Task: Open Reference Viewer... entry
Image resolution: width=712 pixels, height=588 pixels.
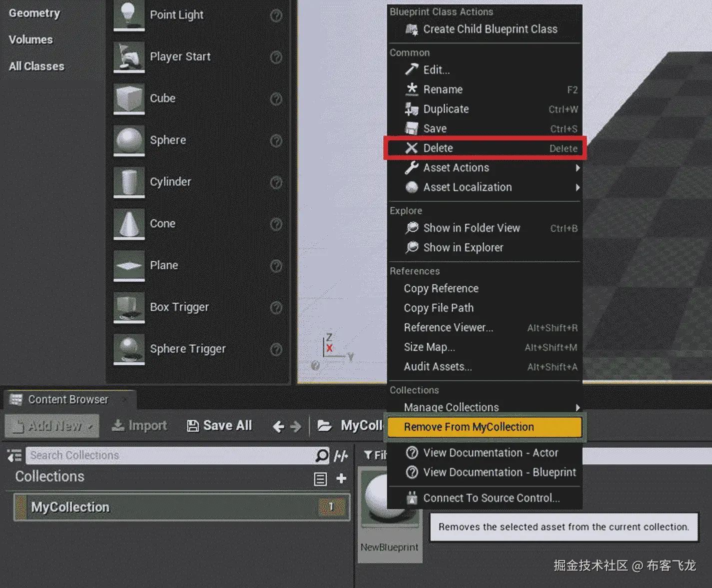Action: pos(485,327)
